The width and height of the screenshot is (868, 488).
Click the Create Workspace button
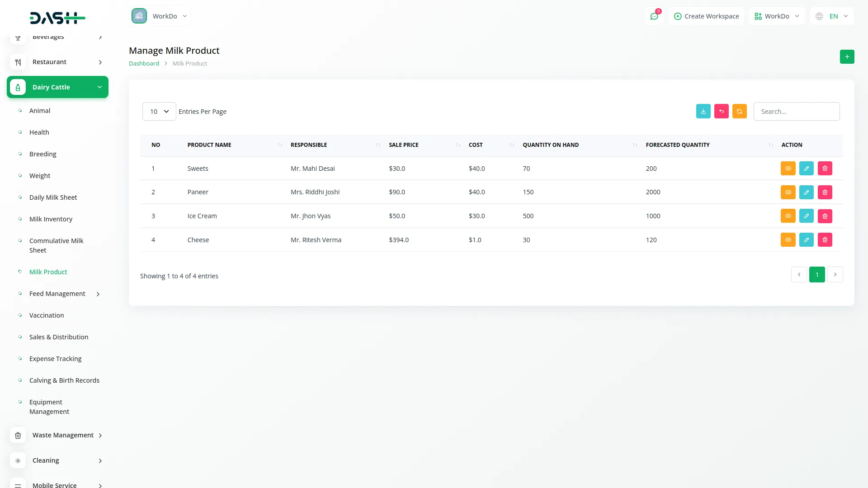point(706,16)
